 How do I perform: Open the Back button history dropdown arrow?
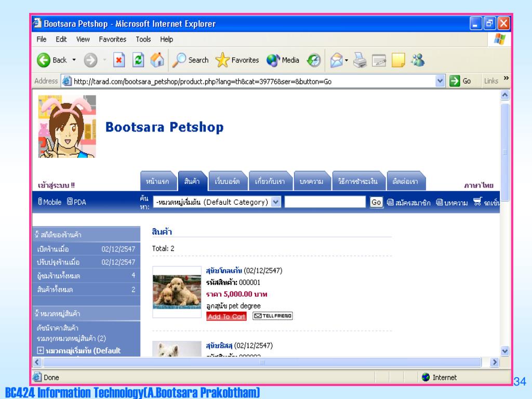tap(74, 60)
